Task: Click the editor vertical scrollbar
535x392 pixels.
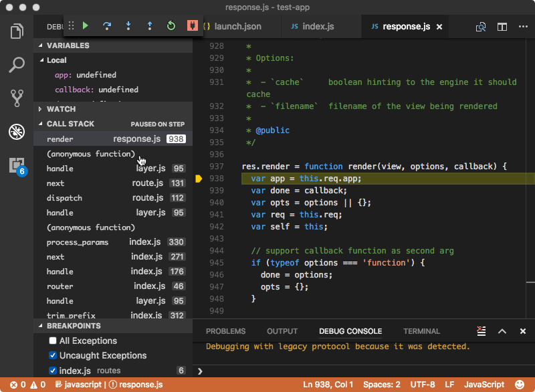Action: [530, 179]
